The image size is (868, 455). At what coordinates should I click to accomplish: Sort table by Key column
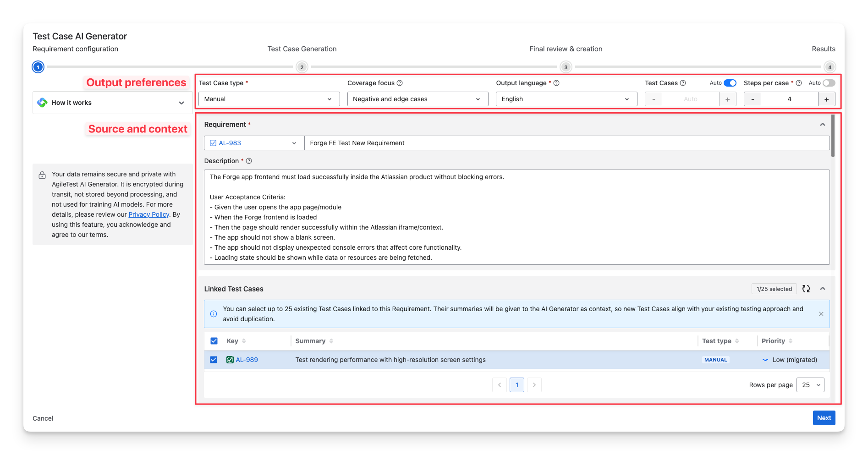point(244,341)
